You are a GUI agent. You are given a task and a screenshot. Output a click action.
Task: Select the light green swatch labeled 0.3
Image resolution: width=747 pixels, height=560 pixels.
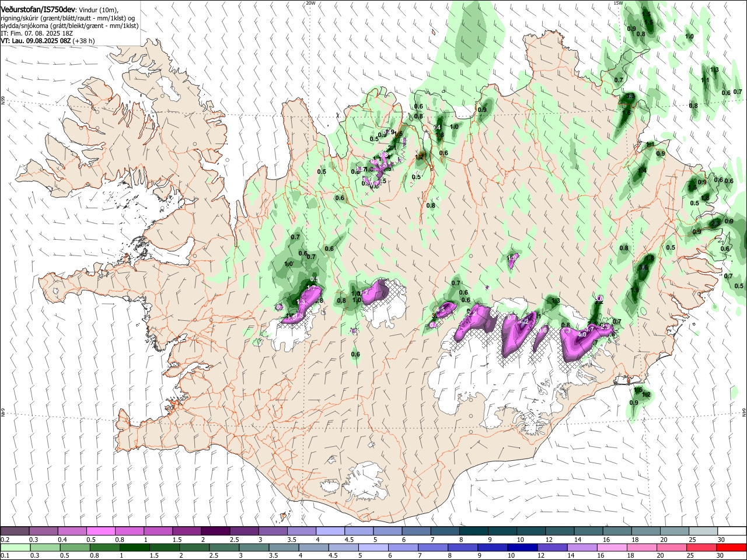[x=45, y=547]
